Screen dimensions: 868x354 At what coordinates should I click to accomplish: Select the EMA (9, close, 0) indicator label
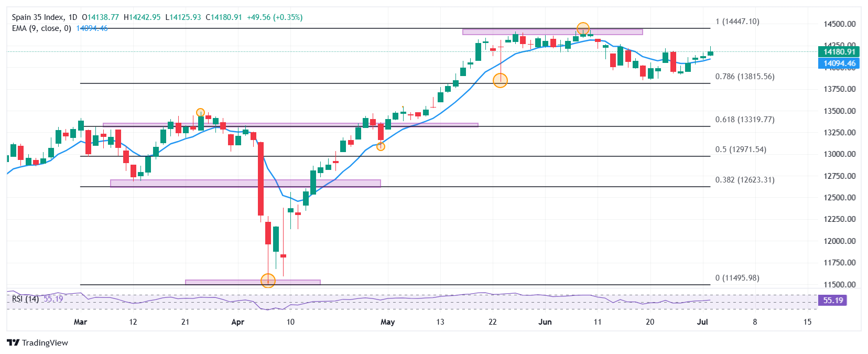pyautogui.click(x=41, y=28)
